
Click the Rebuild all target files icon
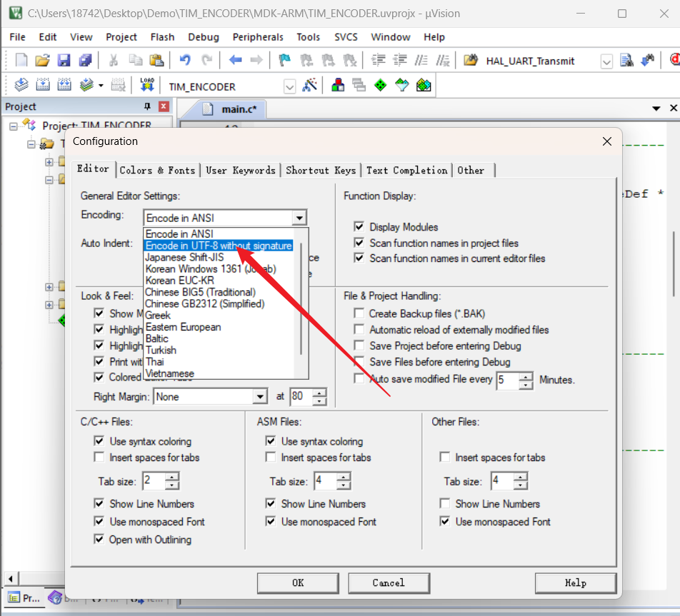[x=64, y=85]
